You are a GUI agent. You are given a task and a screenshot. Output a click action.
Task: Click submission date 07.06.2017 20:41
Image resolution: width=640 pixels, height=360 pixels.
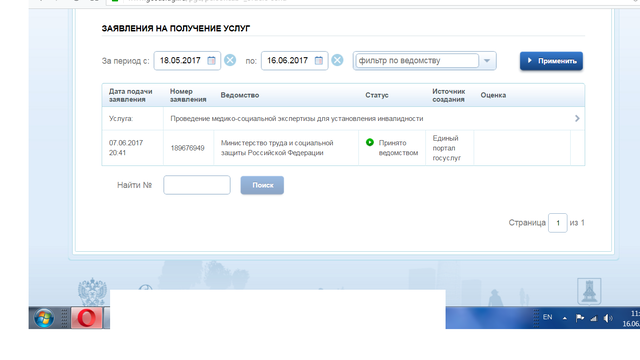pos(126,148)
